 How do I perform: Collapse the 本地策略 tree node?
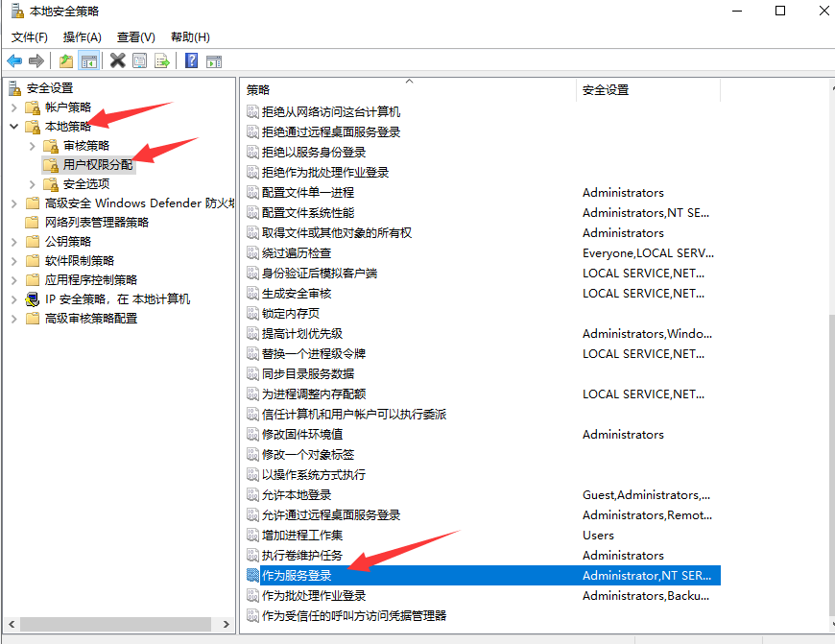point(14,127)
